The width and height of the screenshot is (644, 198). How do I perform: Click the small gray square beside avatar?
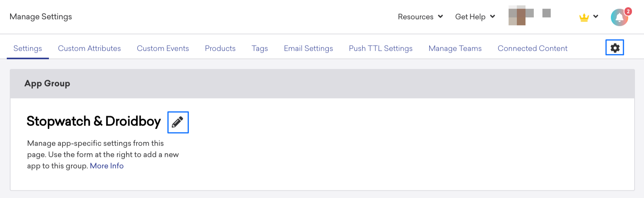click(x=547, y=13)
